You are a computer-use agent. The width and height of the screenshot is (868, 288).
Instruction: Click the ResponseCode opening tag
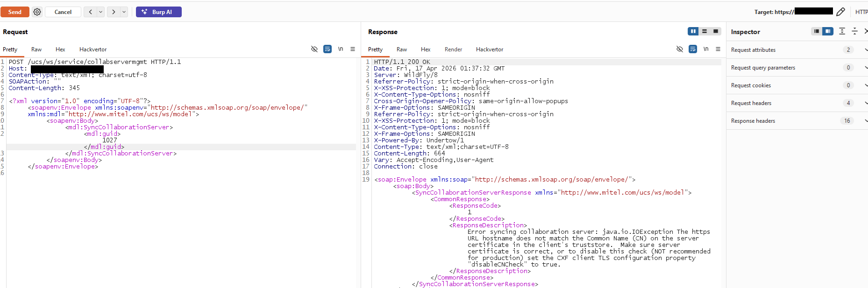point(475,205)
